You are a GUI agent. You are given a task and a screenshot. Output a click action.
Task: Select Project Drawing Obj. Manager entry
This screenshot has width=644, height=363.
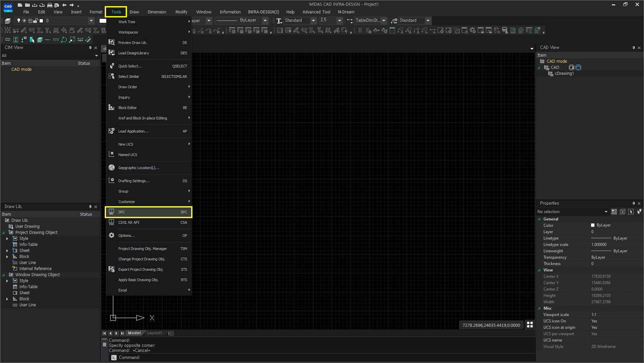pos(149,248)
